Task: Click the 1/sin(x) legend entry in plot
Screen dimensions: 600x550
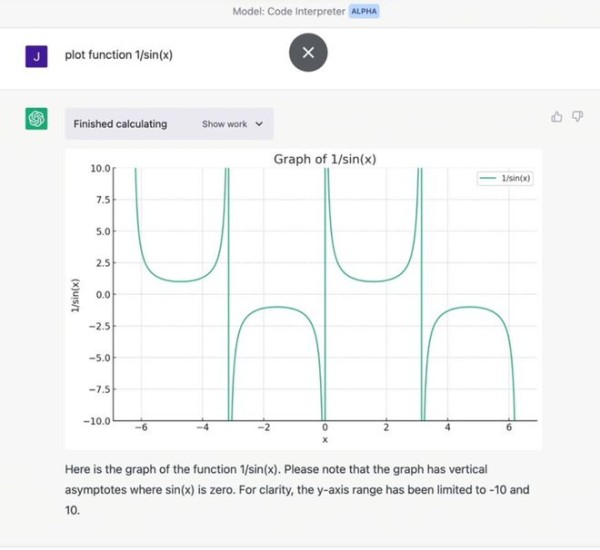Action: (x=505, y=178)
